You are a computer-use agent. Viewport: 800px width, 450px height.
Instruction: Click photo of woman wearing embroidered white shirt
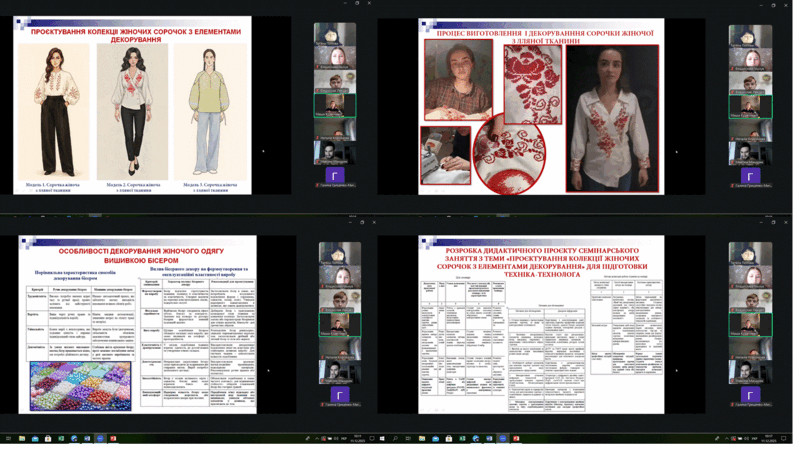click(612, 118)
